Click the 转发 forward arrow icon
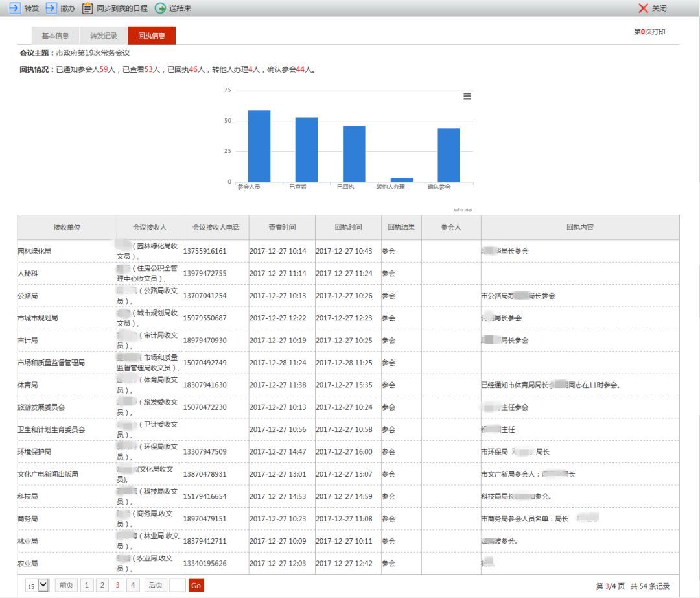This screenshot has height=598, width=700. point(14,8)
